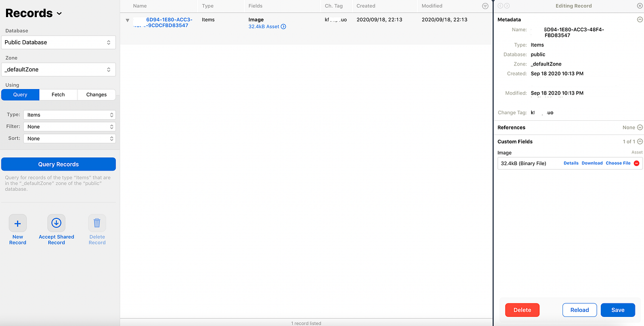Open the Zone selector
The image size is (644, 326).
(58, 69)
